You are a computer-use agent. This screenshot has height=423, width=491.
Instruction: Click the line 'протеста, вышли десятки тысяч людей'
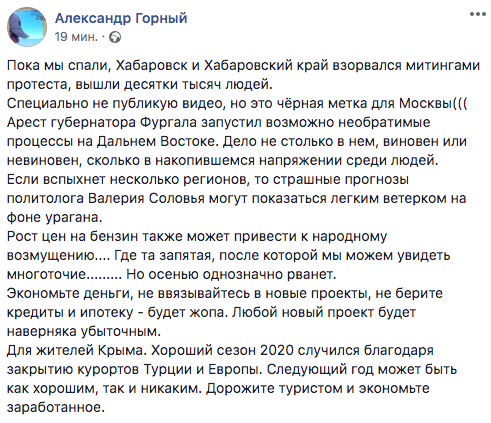click(140, 85)
